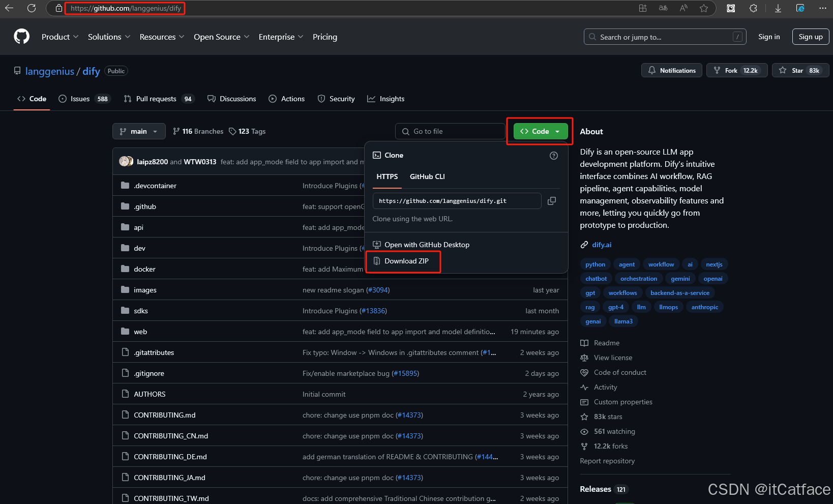
Task: View the 116 Branches link
Action: tap(198, 131)
